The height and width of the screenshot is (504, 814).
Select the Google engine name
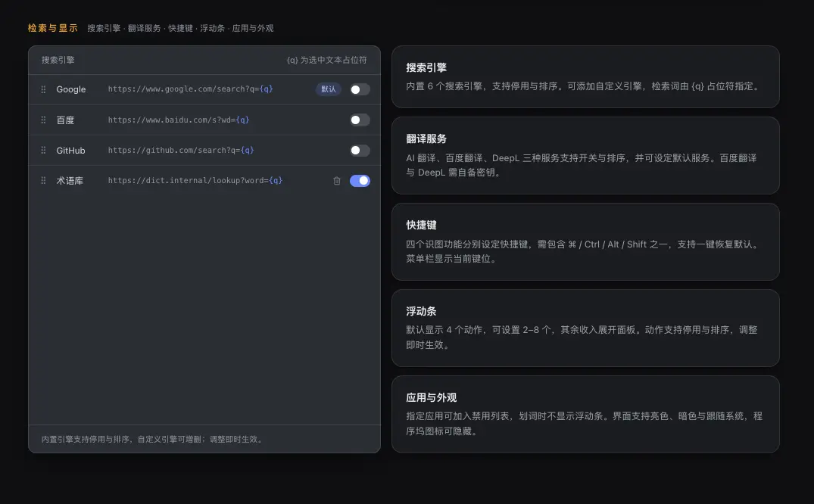point(71,89)
